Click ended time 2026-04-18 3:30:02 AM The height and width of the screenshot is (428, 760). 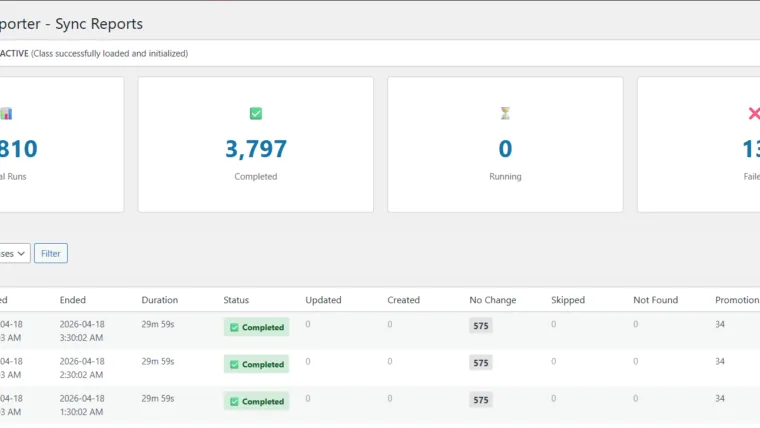click(x=82, y=331)
